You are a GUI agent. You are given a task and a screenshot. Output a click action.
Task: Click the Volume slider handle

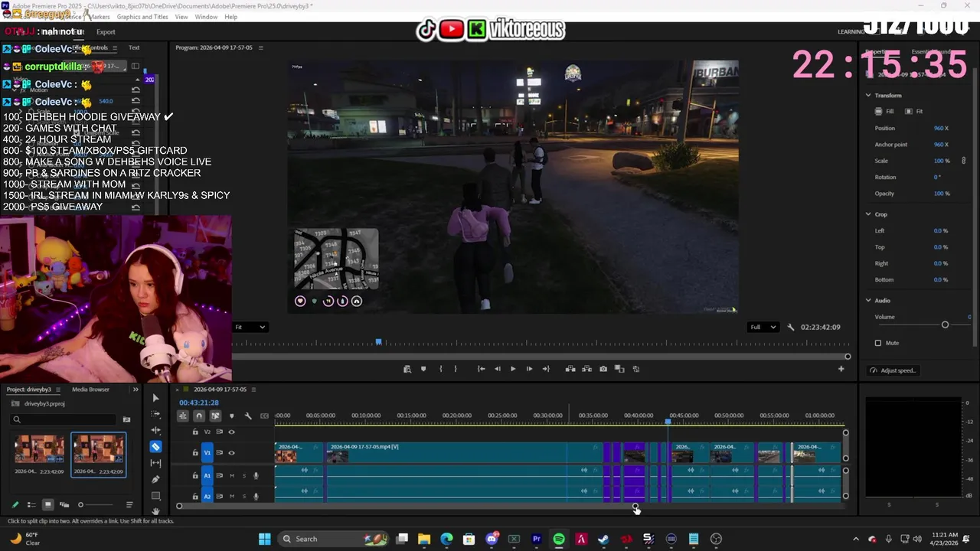[x=945, y=325]
